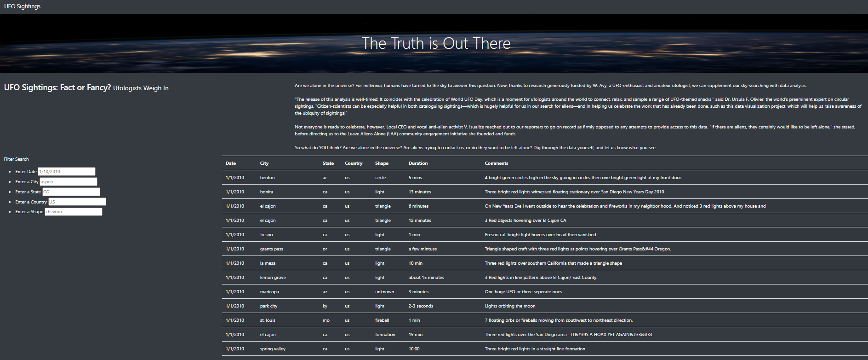This screenshot has width=868, height=360.
Task: Click inside the Enter Date field
Action: 66,171
